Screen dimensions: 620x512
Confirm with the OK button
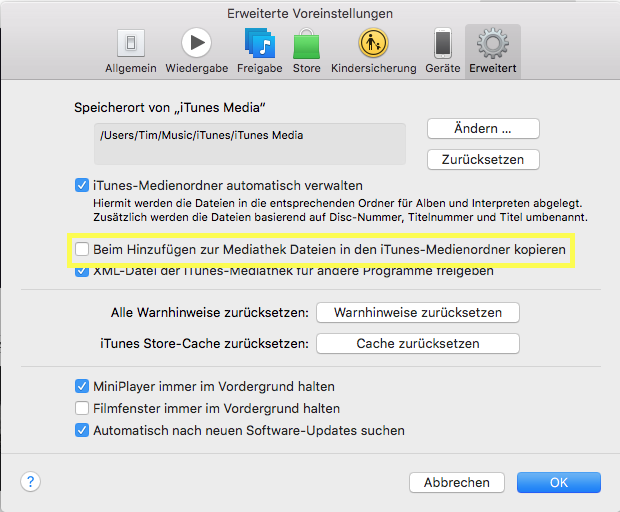click(559, 482)
